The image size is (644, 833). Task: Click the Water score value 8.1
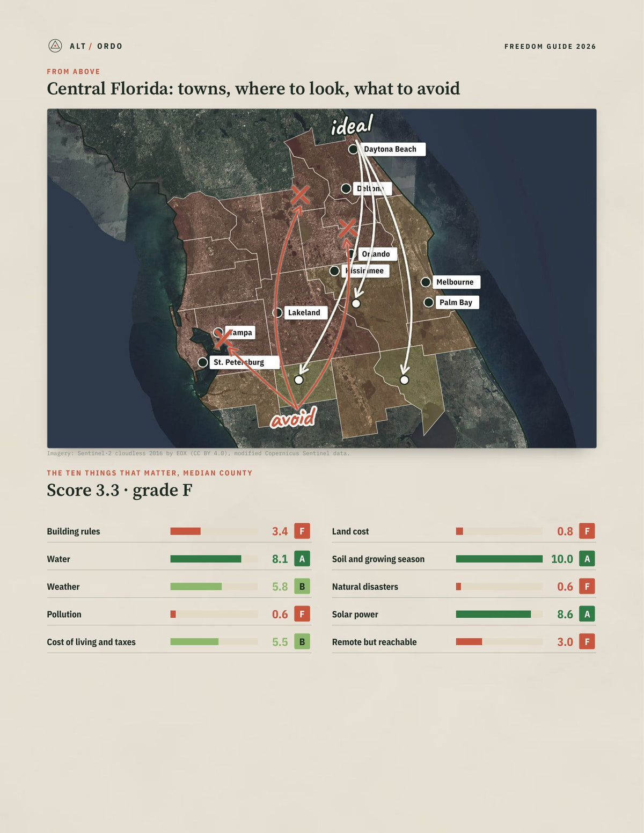coord(280,559)
